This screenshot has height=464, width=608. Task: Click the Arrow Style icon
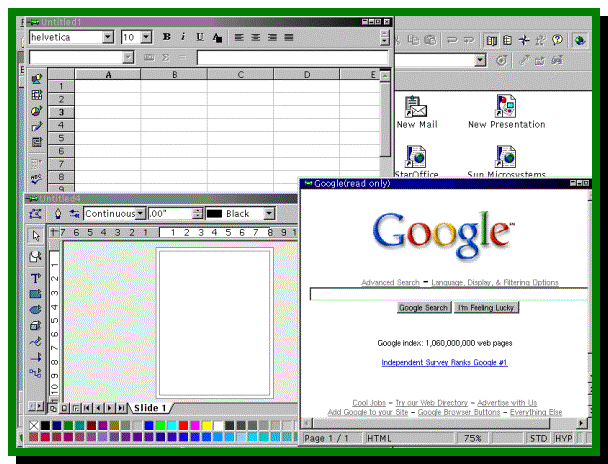[74, 214]
